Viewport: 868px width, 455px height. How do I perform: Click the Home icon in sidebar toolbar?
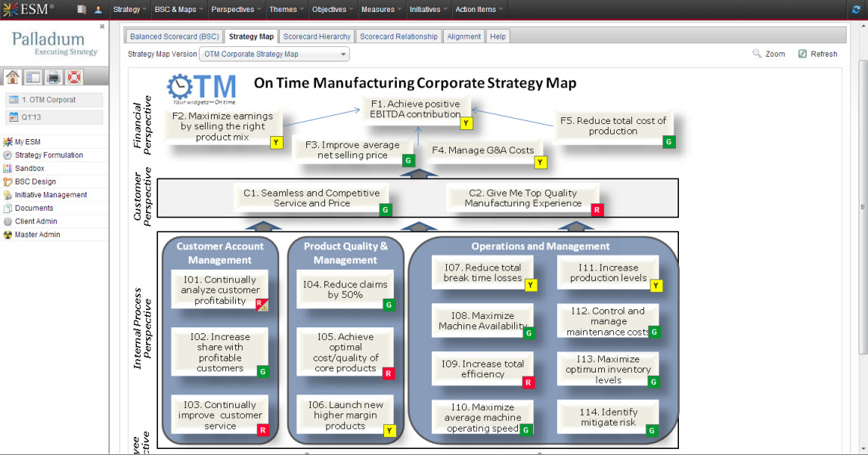12,77
